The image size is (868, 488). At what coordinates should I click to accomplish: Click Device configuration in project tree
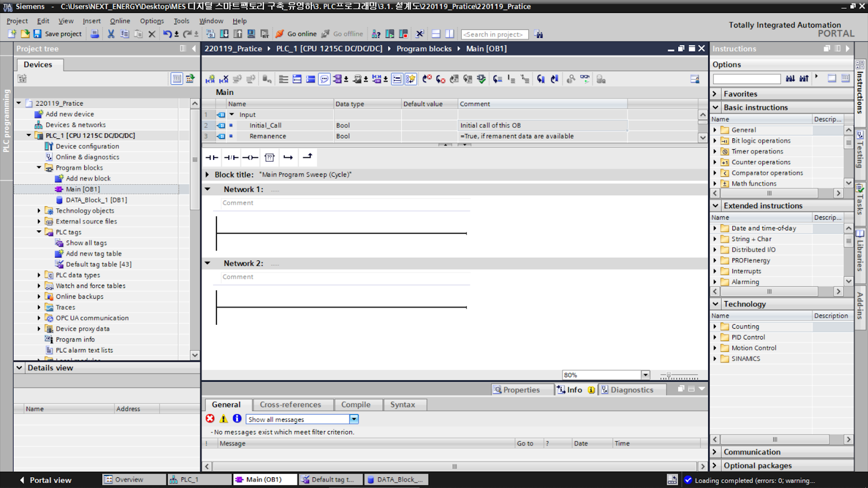click(87, 146)
